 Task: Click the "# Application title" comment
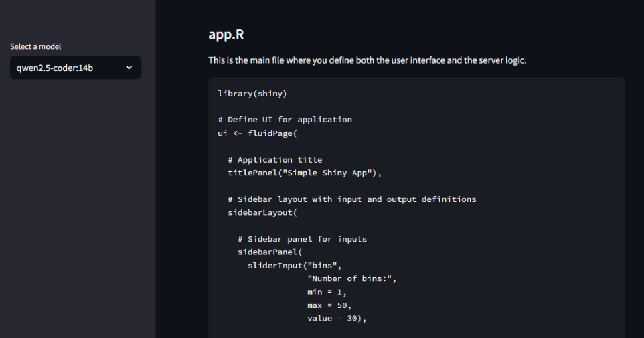274,160
